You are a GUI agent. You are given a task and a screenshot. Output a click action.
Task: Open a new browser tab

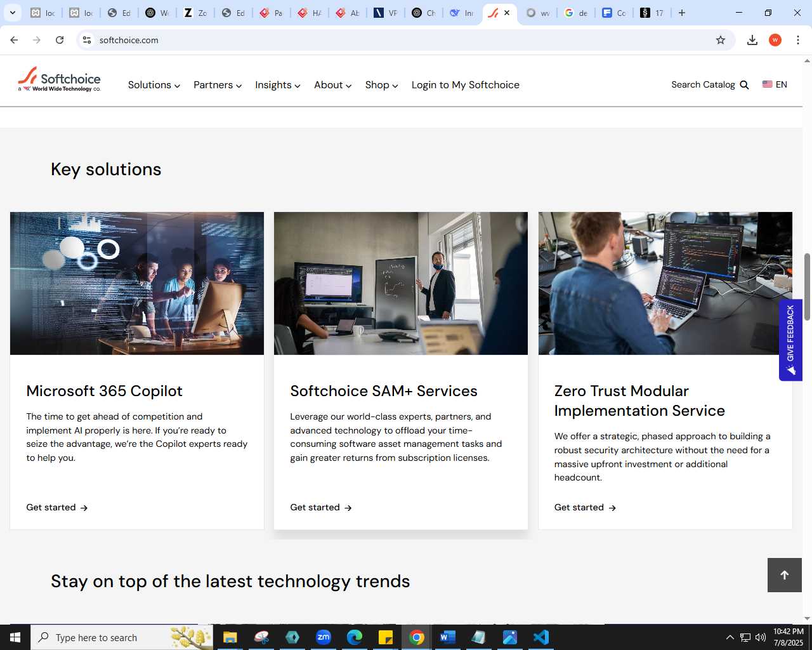tap(682, 13)
